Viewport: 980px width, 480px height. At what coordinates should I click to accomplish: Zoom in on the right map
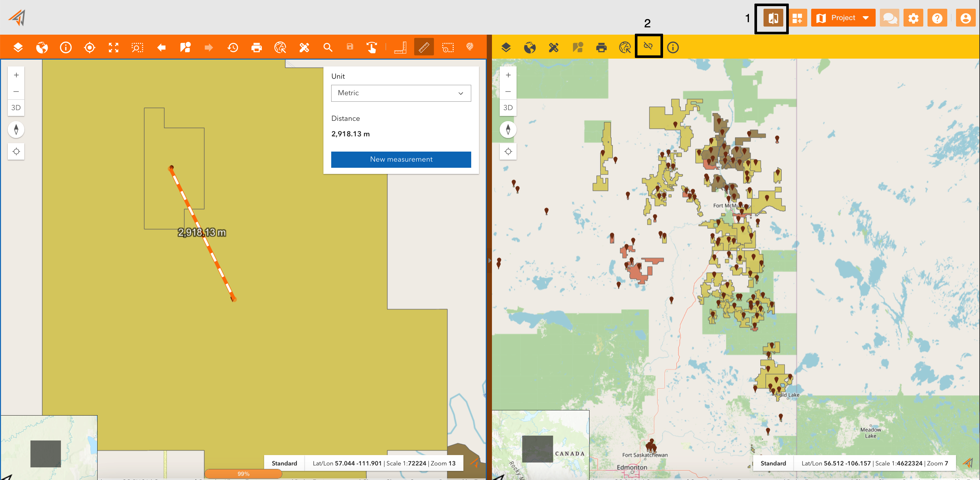click(x=508, y=75)
